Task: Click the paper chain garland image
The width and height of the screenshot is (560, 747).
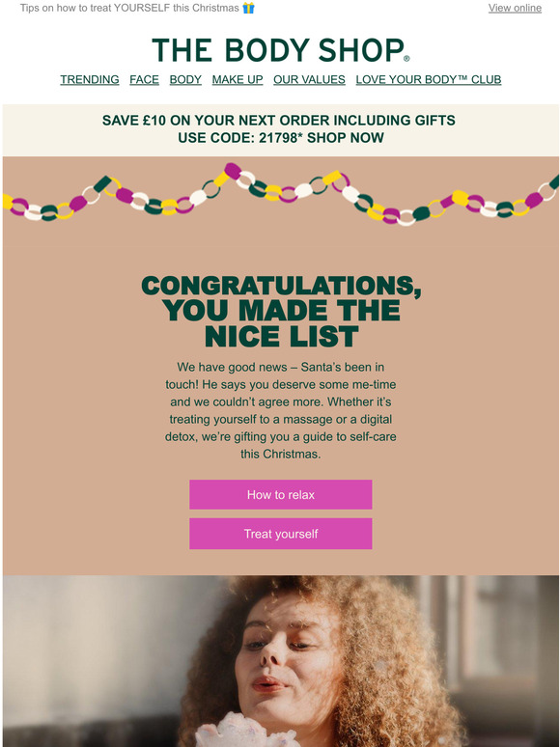Action: [281, 194]
